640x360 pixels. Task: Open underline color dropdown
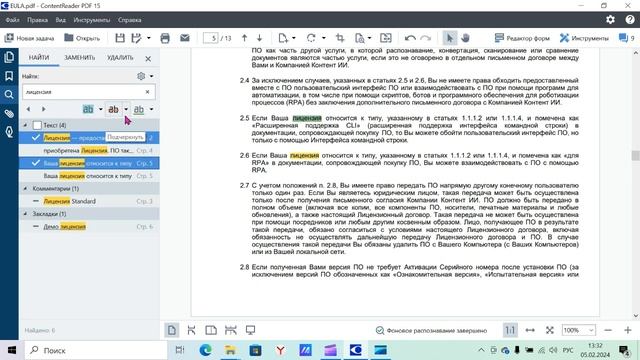coord(151,109)
